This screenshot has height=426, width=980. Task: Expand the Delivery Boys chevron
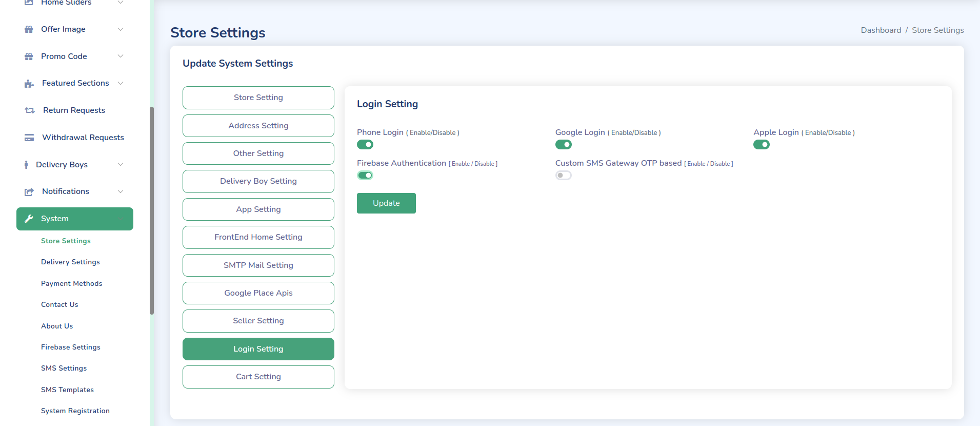point(121,165)
